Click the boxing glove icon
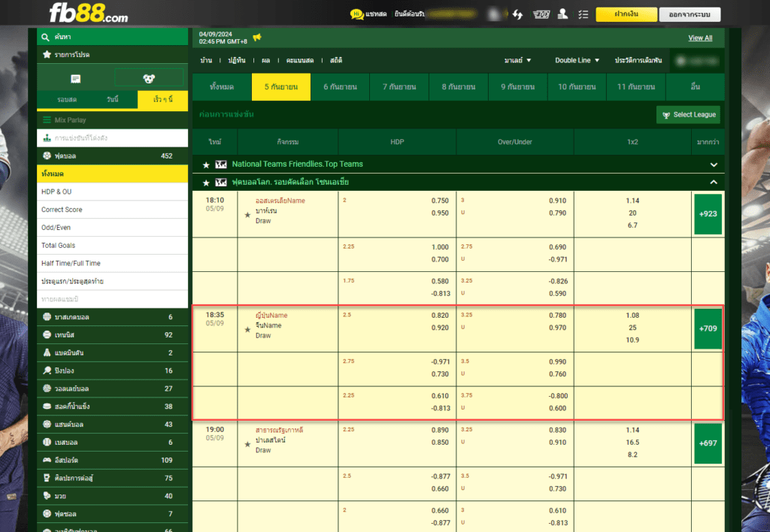 pos(47,496)
